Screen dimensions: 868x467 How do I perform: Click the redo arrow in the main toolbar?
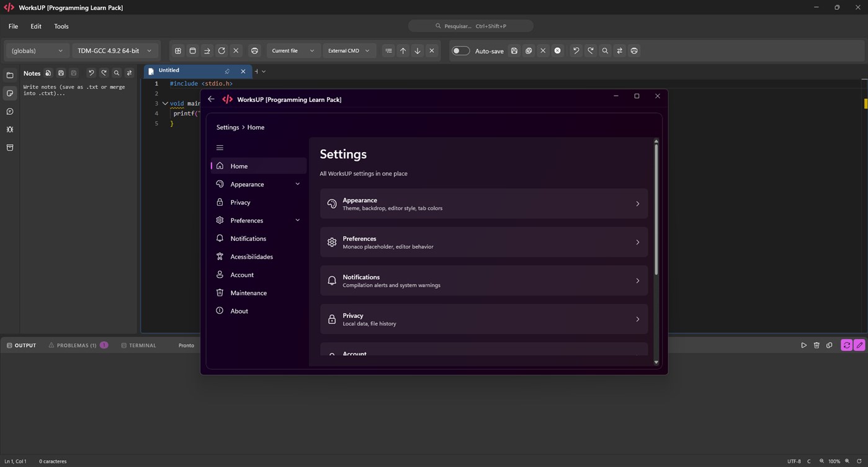coord(590,51)
